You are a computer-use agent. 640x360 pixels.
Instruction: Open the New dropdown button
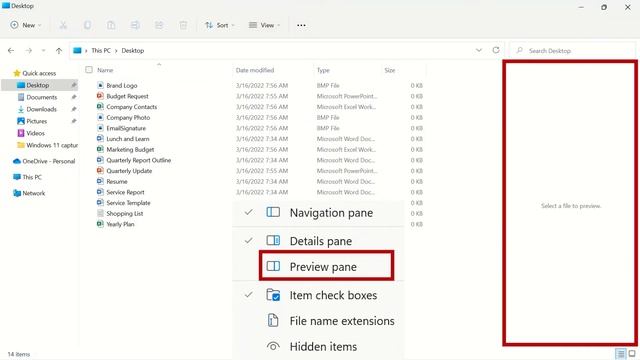pyautogui.click(x=26, y=25)
